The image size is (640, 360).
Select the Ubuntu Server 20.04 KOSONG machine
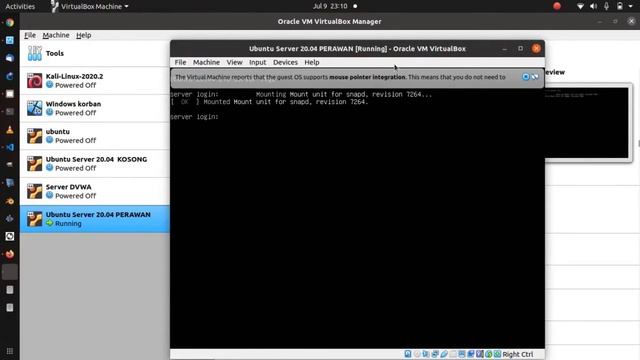point(95,164)
